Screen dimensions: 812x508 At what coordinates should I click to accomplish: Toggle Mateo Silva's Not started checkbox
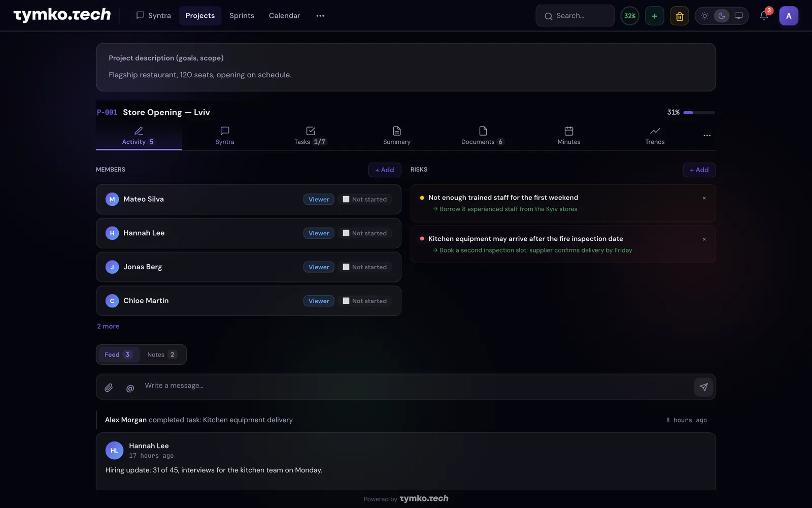pyautogui.click(x=346, y=199)
